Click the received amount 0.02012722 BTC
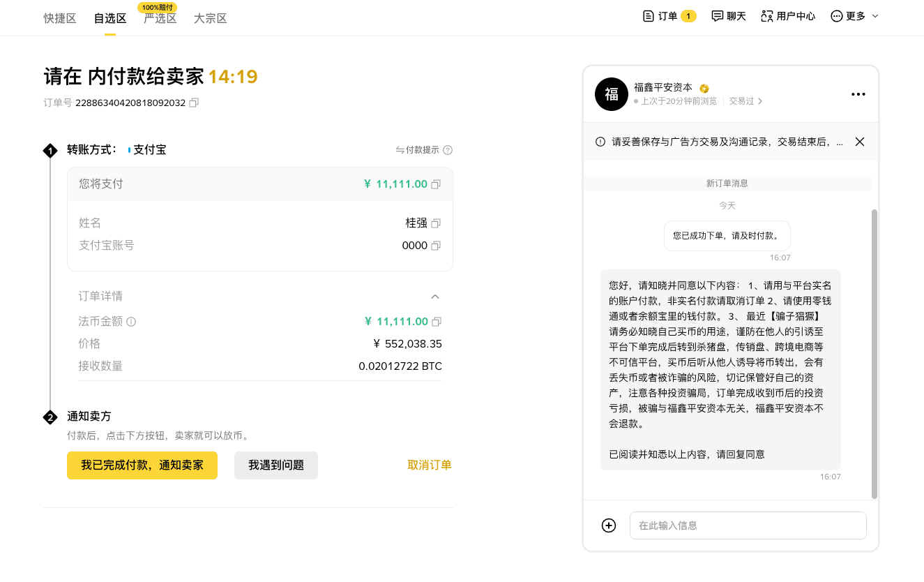 (x=400, y=366)
